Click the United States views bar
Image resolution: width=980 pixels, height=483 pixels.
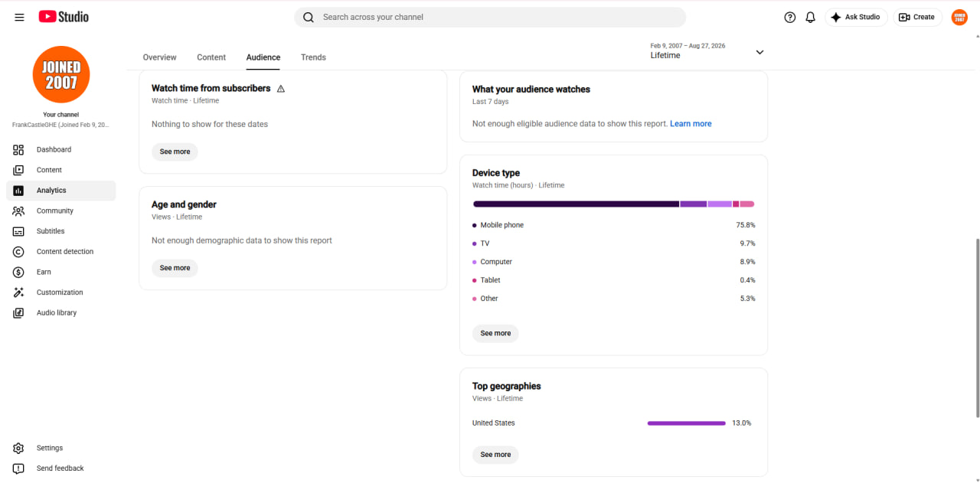pos(687,423)
